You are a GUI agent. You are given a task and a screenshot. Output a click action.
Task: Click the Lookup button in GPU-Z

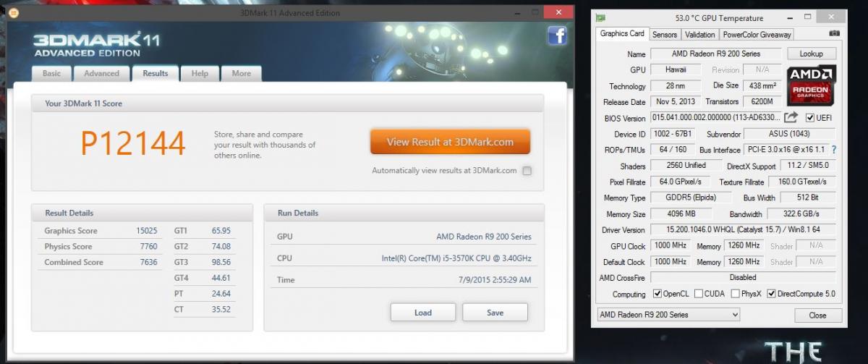[x=811, y=54]
